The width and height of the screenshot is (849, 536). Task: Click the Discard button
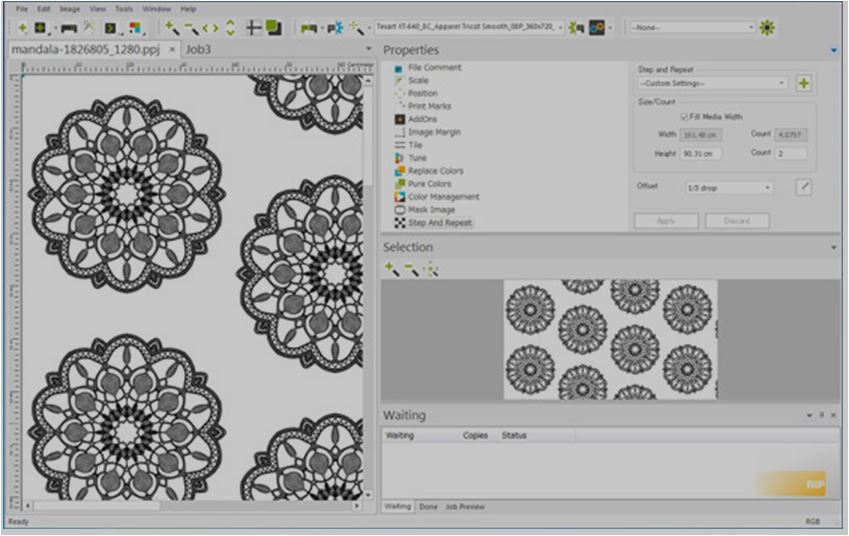pos(737,221)
